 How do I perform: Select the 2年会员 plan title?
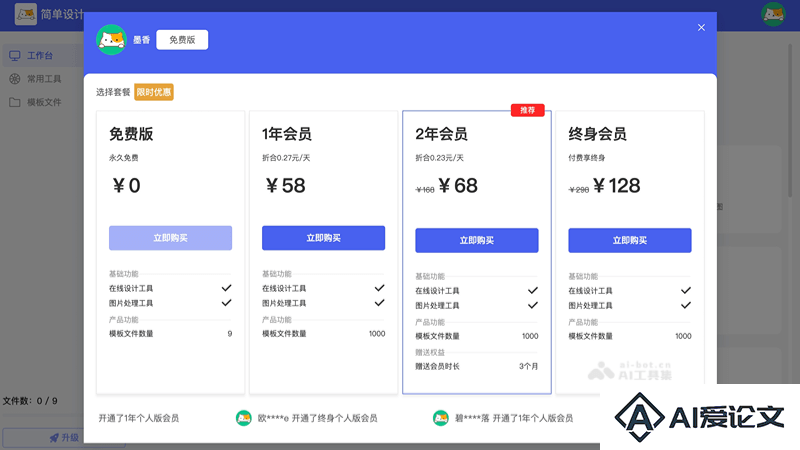pyautogui.click(x=441, y=134)
